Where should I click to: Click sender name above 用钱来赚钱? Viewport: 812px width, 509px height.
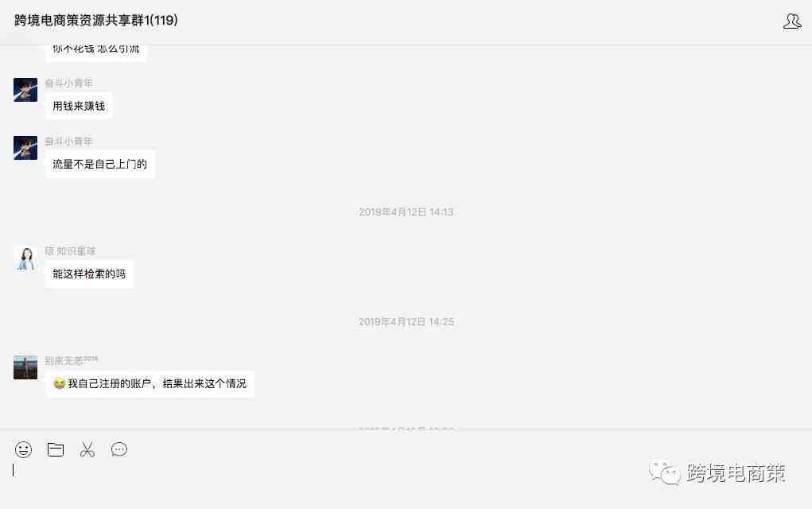point(68,83)
